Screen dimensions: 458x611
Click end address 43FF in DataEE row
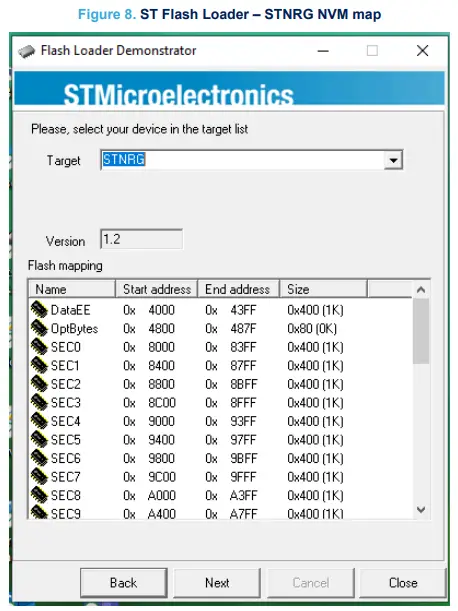pyautogui.click(x=243, y=310)
